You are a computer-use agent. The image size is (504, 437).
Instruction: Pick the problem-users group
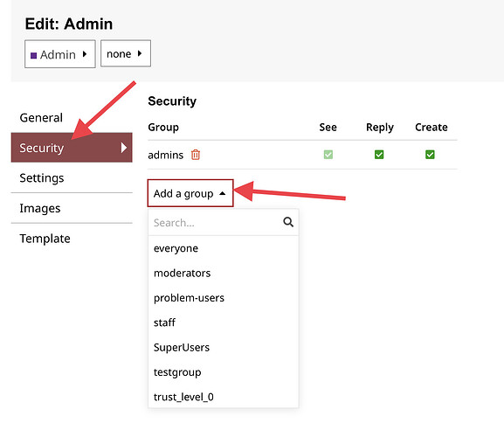pos(224,298)
